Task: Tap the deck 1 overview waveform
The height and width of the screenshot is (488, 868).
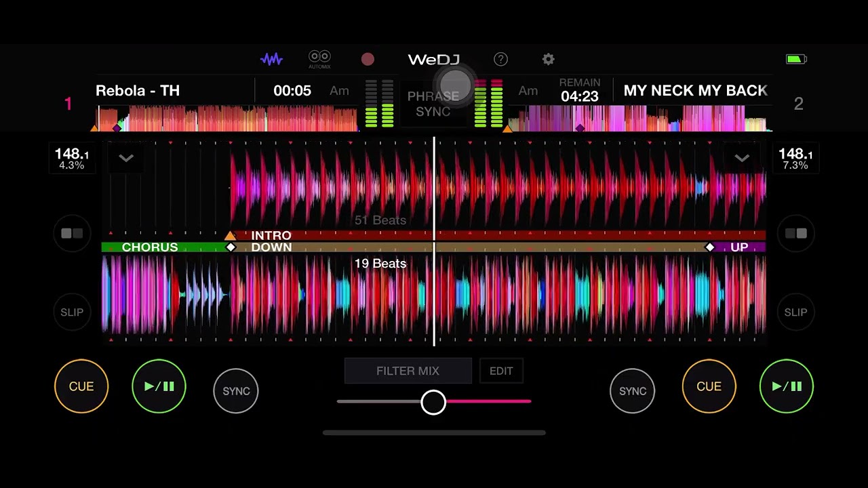Action: click(226, 118)
